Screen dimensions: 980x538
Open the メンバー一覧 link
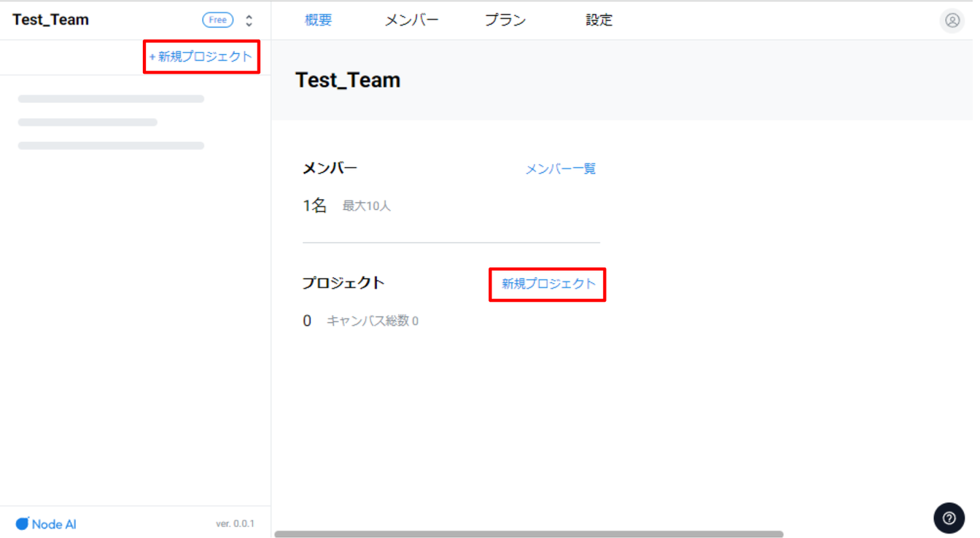(561, 169)
